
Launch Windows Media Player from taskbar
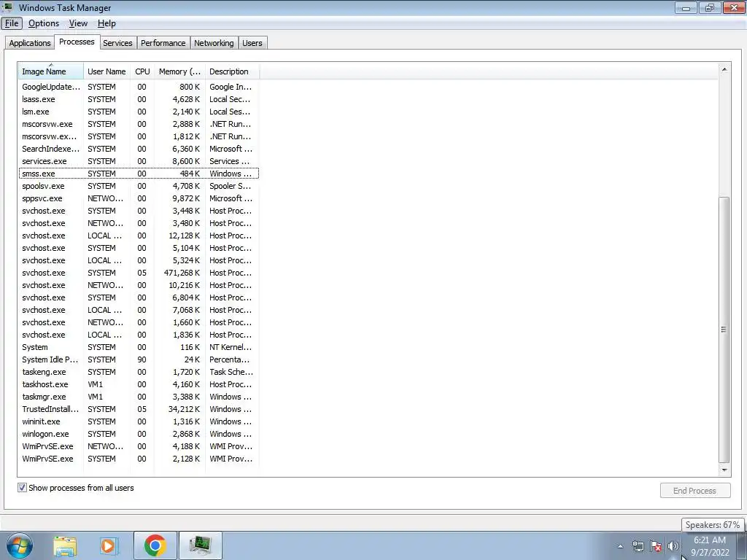(x=109, y=545)
